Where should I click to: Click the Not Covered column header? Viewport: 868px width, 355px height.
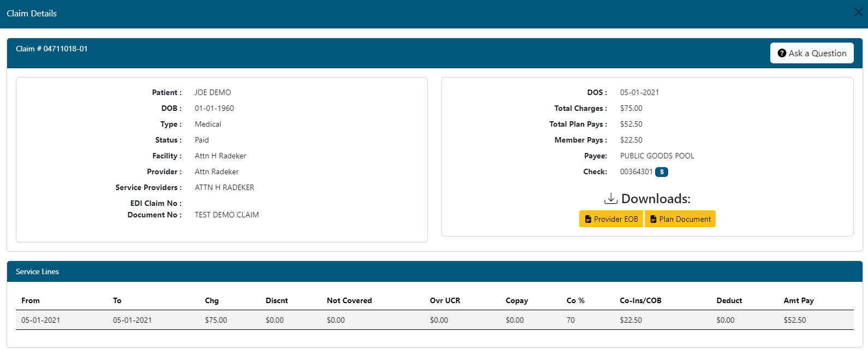click(349, 300)
